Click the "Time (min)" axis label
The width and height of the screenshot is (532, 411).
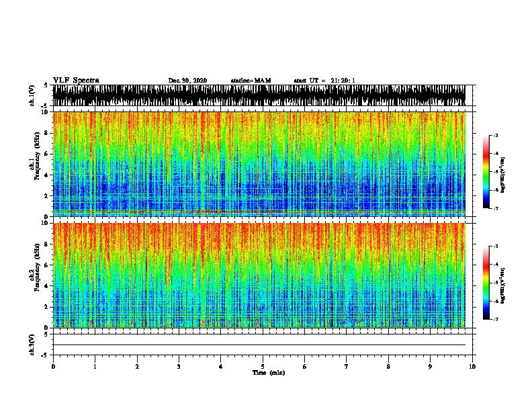coord(269,373)
